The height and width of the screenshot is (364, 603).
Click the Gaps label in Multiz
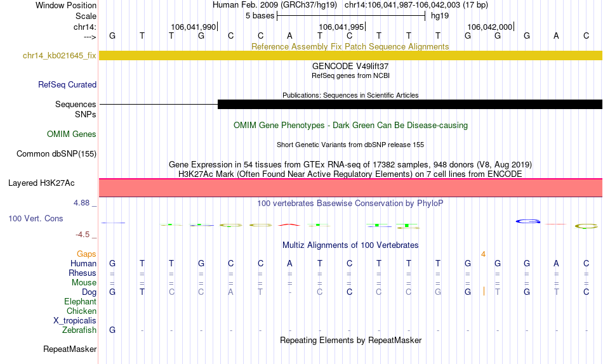[86, 254]
